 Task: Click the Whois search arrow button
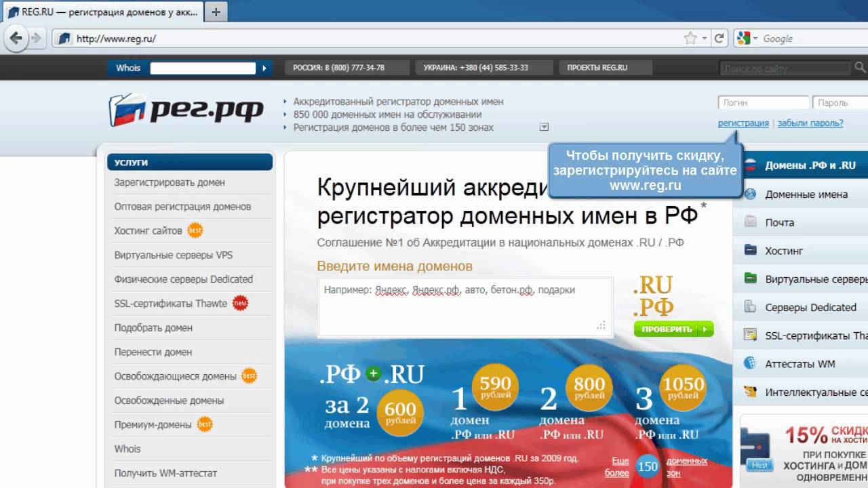tap(264, 68)
